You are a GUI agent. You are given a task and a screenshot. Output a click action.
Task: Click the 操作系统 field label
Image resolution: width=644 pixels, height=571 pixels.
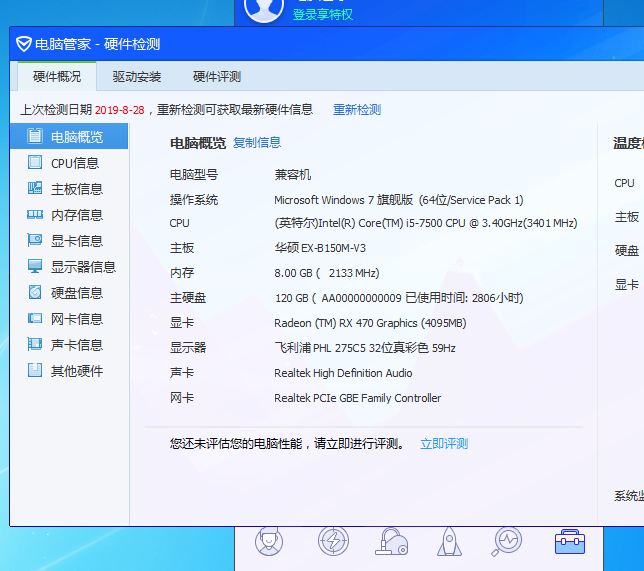click(194, 200)
